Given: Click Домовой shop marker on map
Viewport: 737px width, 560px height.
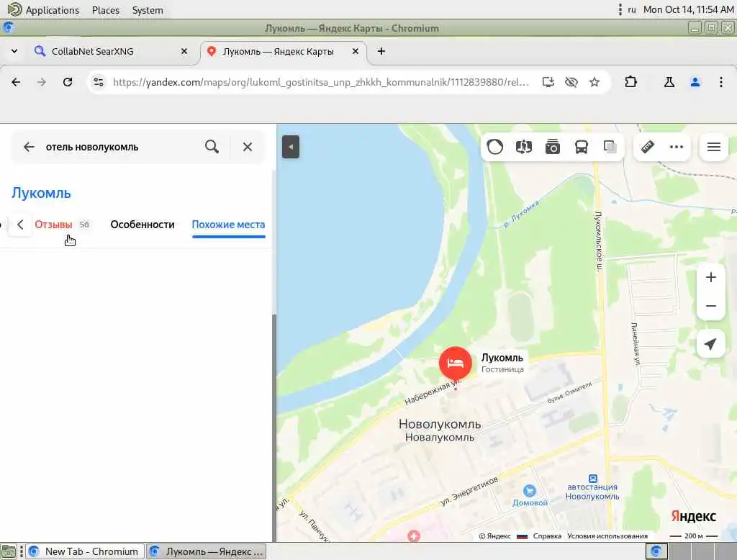Looking at the screenshot, I should coord(530,496).
